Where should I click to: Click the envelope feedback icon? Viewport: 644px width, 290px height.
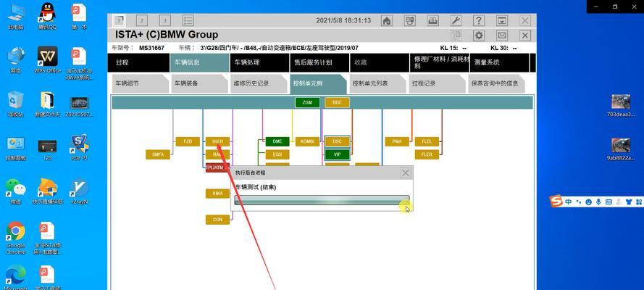point(502,36)
